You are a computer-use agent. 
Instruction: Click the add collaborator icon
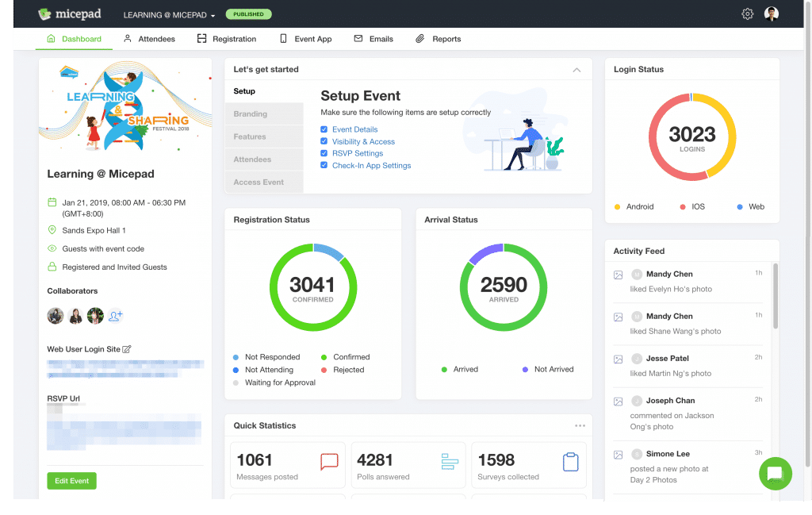pyautogui.click(x=116, y=315)
